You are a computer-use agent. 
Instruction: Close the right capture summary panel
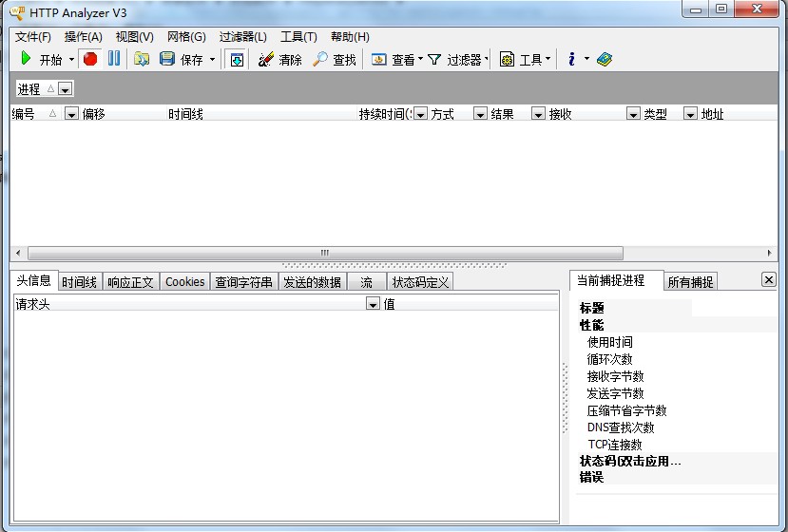tap(768, 280)
